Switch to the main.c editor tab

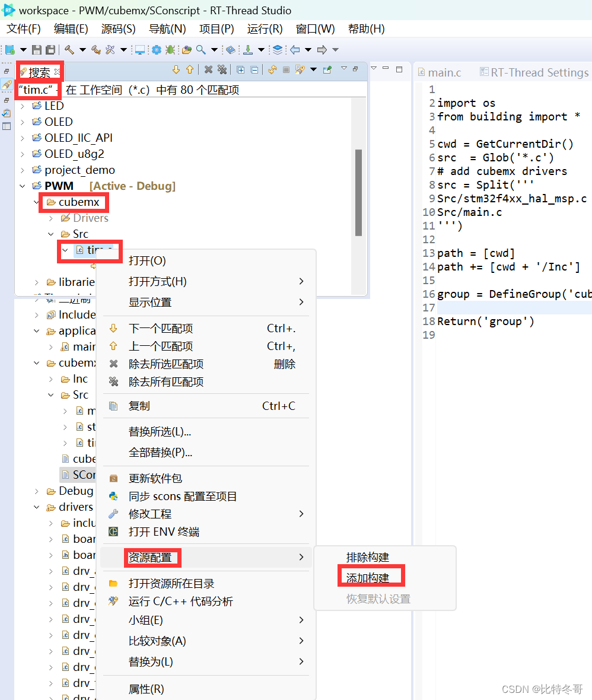point(440,72)
